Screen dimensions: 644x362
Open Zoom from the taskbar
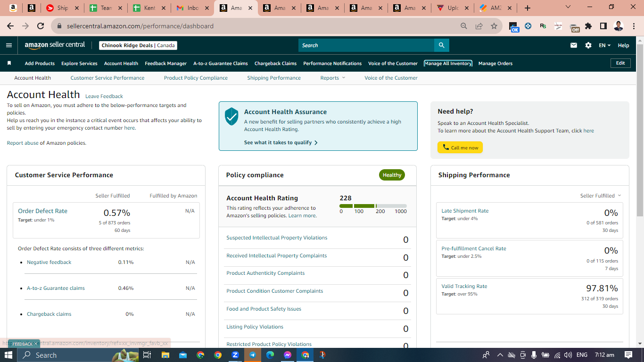click(235, 355)
